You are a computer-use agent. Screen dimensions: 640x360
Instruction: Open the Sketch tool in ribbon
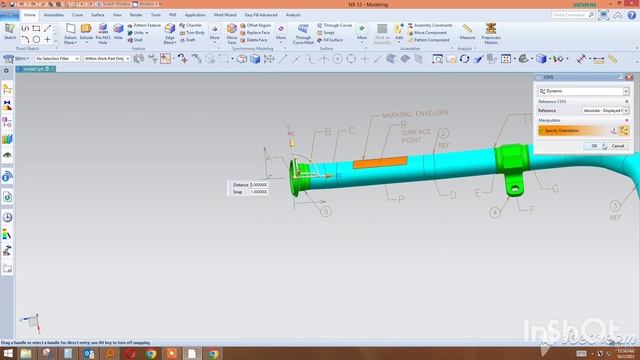[10, 31]
